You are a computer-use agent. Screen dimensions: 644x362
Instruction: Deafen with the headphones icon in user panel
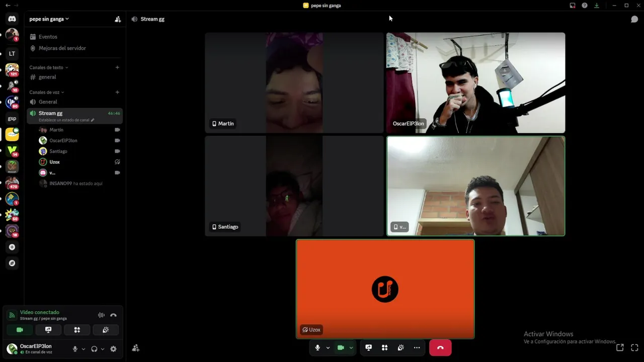coord(94,349)
